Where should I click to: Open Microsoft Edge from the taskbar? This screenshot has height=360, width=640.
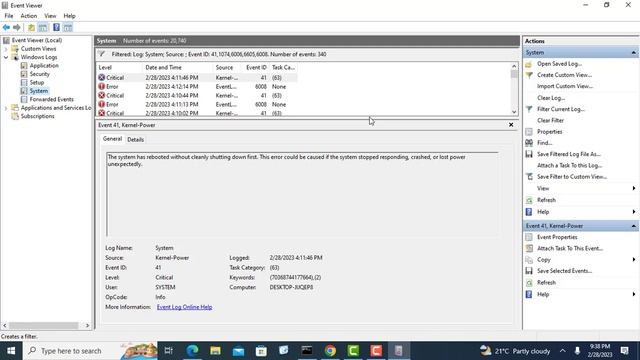[192, 351]
